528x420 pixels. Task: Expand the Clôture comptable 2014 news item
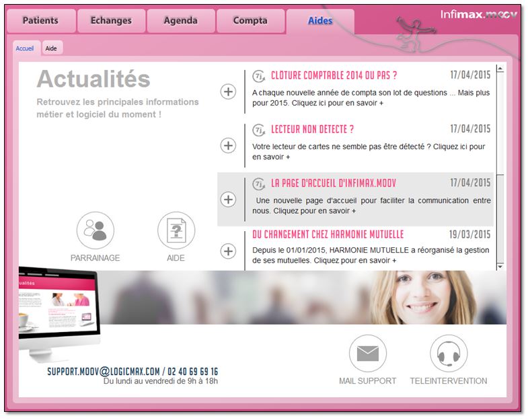click(x=228, y=91)
